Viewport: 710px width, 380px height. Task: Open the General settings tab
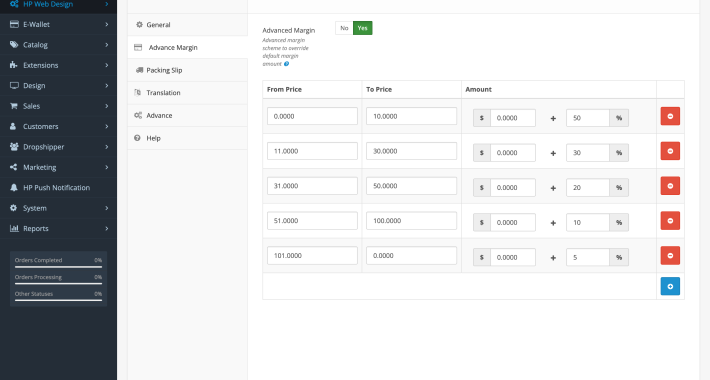coord(187,24)
